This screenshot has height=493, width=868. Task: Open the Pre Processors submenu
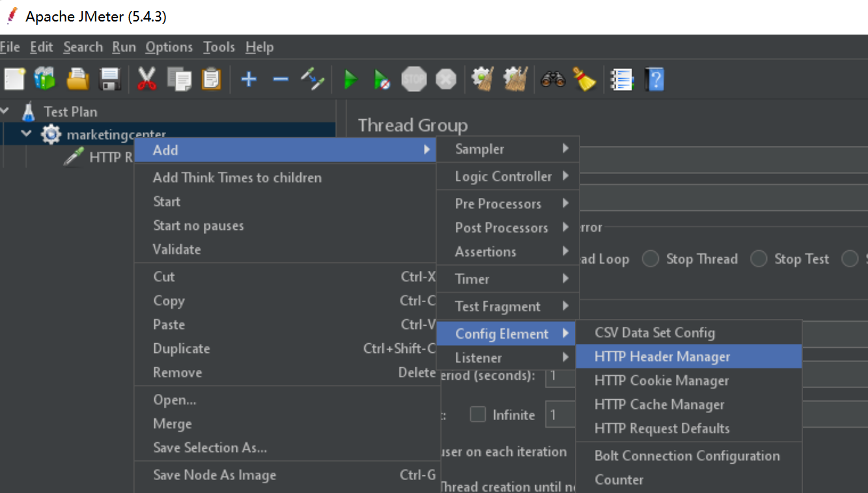tap(508, 204)
